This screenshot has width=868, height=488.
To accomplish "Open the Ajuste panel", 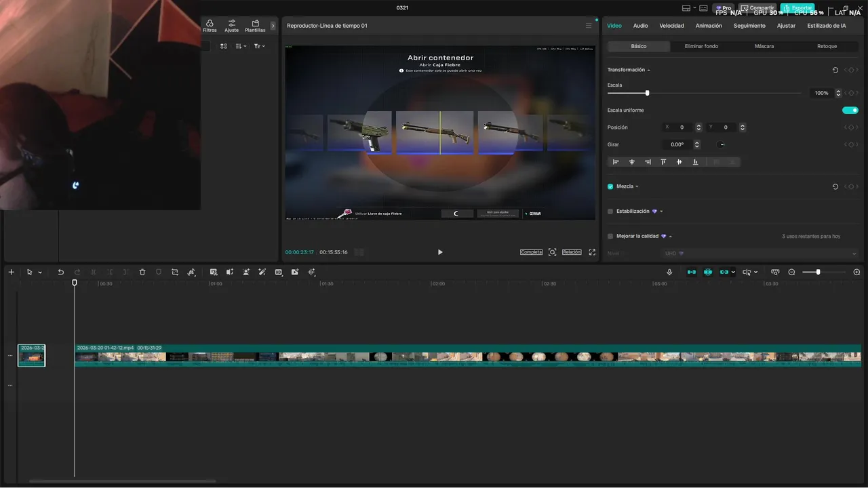I will pos(231,26).
